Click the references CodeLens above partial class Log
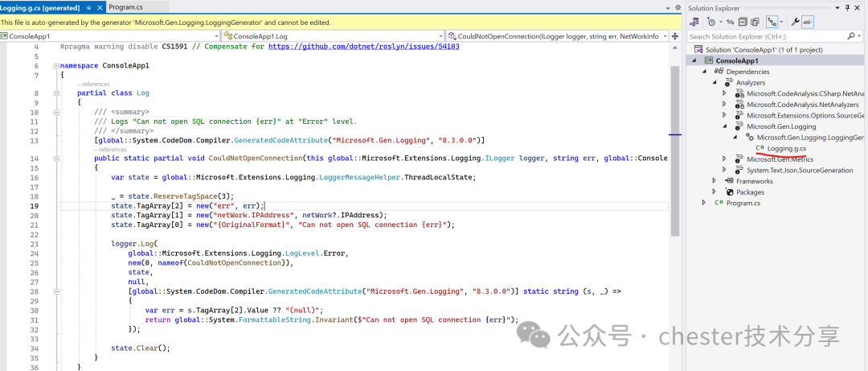The image size is (868, 371). tap(93, 85)
